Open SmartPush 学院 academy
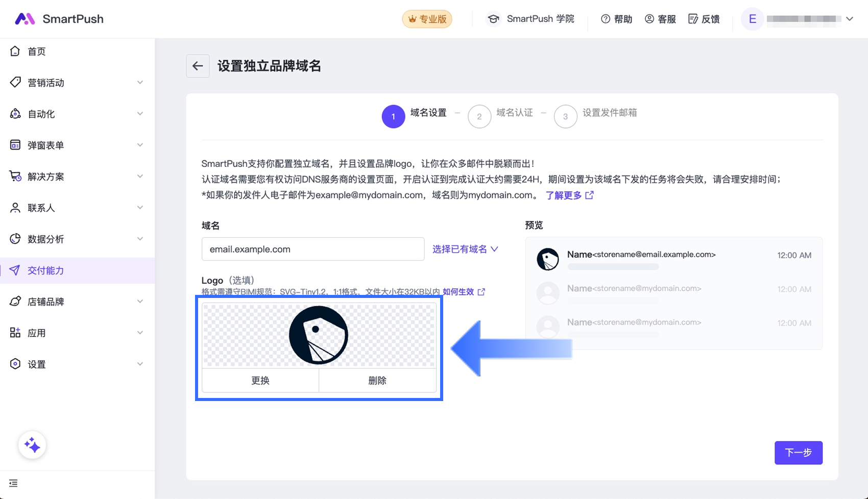This screenshot has height=499, width=868. coord(531,19)
